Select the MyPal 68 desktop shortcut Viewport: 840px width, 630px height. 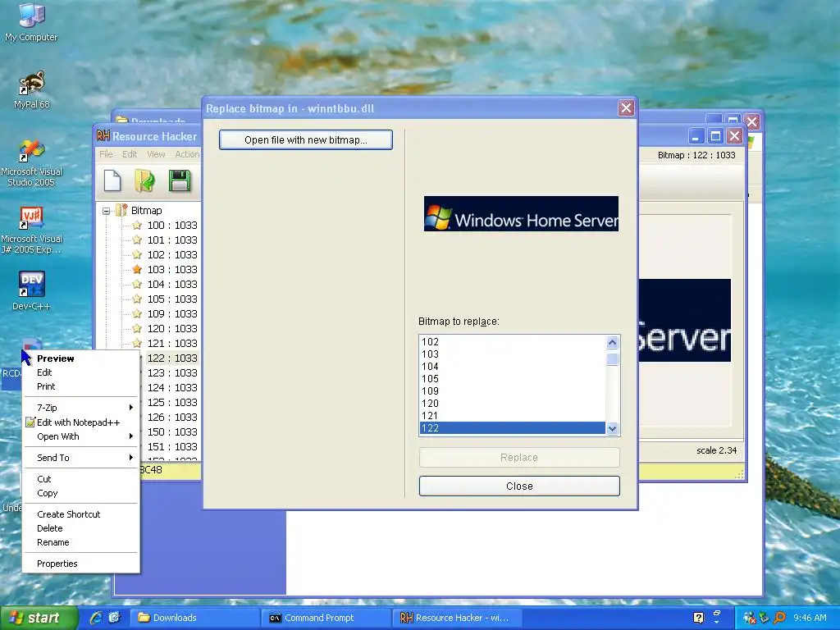coord(32,89)
